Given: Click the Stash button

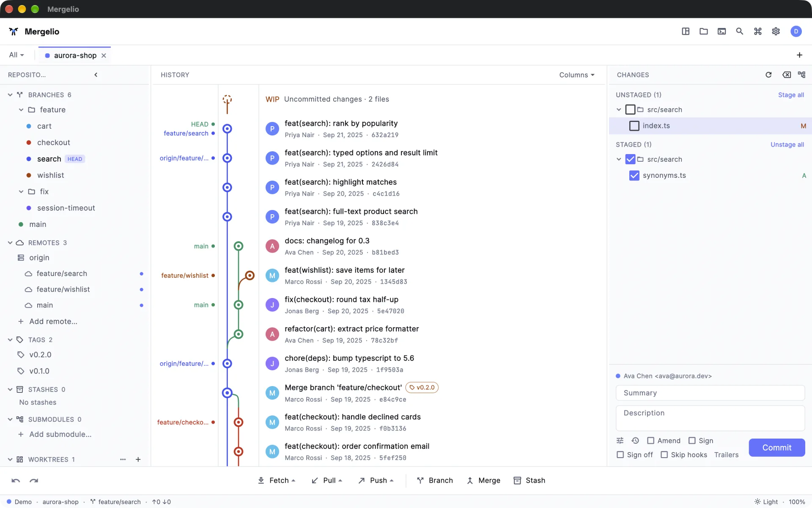Looking at the screenshot, I should pos(529,480).
